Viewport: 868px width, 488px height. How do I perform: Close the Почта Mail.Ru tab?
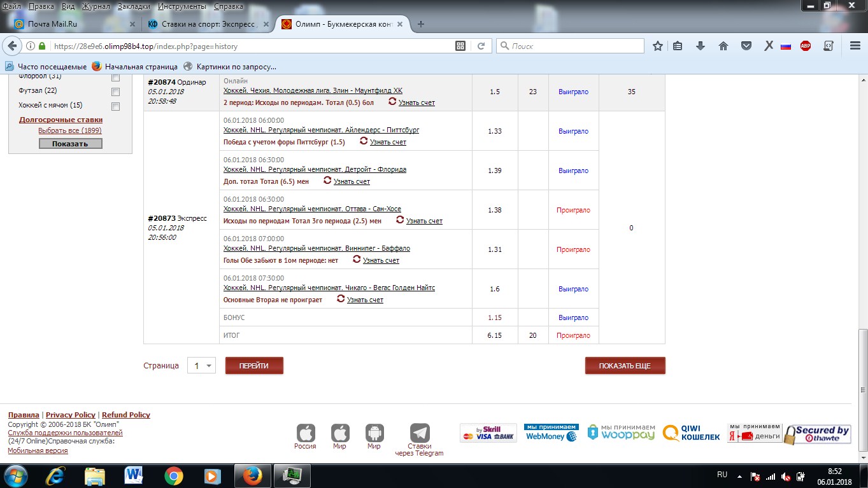click(132, 24)
